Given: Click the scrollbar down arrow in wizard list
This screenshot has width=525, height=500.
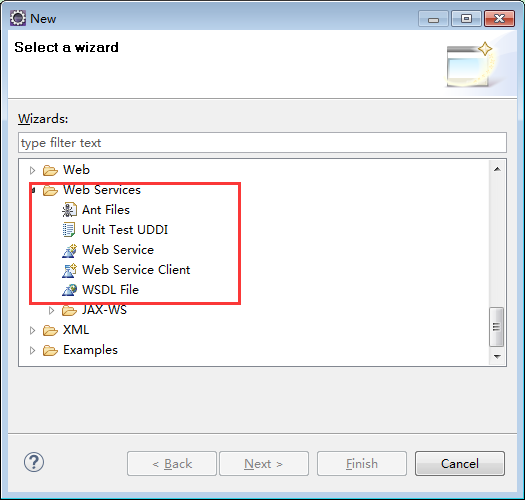Looking at the screenshot, I should click(x=497, y=357).
